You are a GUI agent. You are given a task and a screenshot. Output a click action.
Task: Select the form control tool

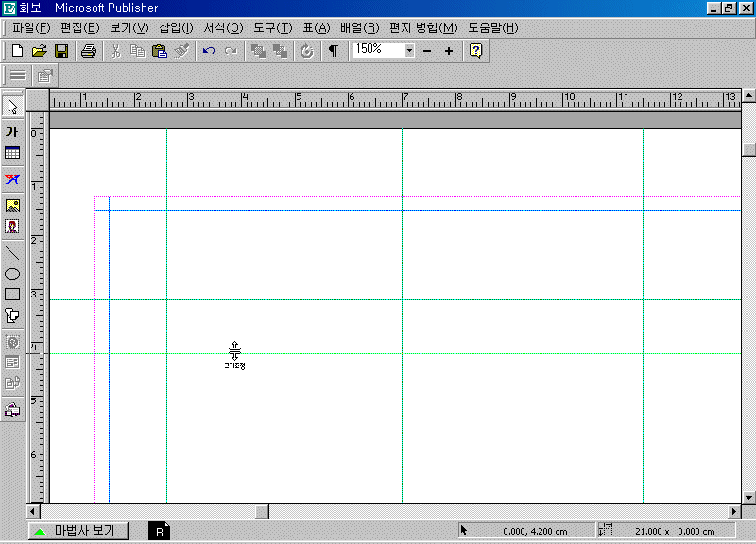[x=12, y=363]
